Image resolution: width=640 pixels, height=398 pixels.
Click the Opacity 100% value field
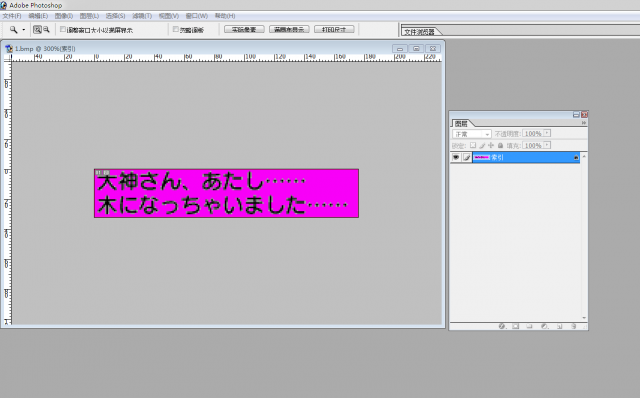point(533,133)
